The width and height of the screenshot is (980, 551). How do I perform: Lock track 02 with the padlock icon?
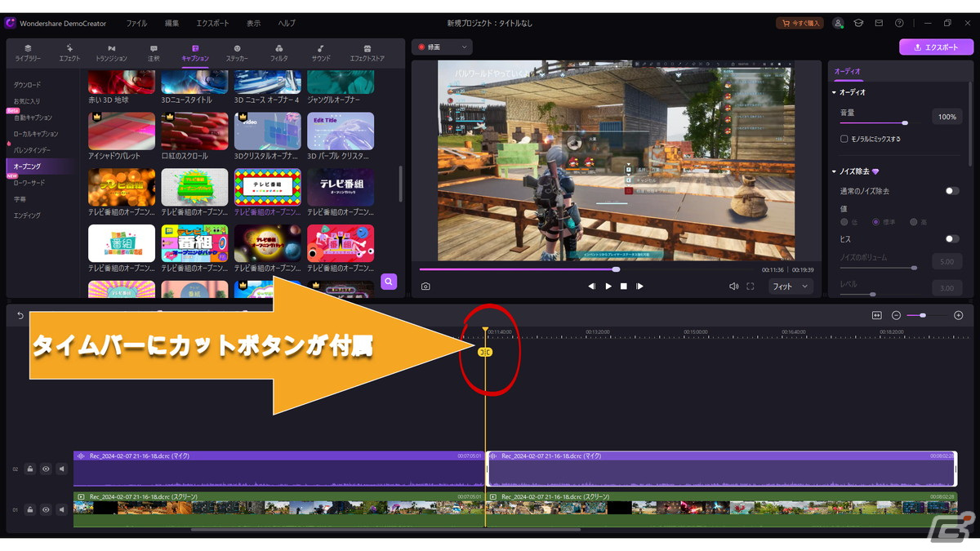coord(29,469)
